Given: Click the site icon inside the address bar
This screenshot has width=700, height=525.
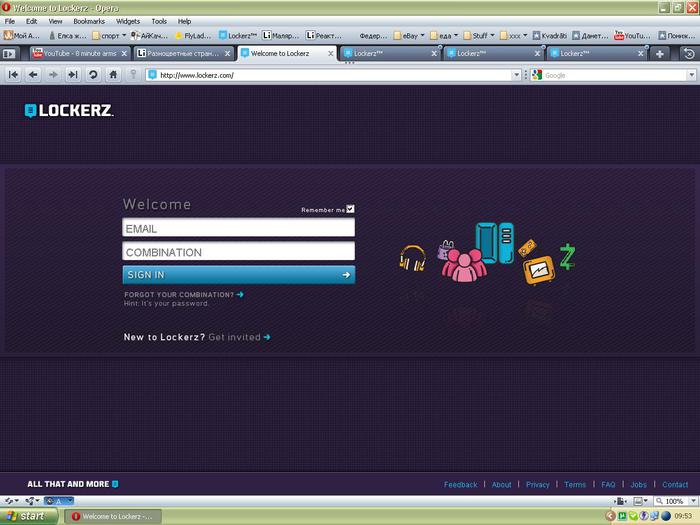Looking at the screenshot, I should pos(153,75).
